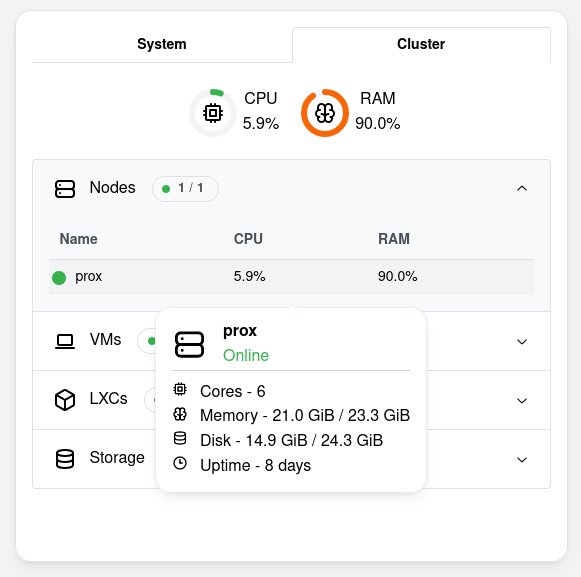The height and width of the screenshot is (577, 581).
Task: Select the Cluster tab
Action: pos(421,44)
